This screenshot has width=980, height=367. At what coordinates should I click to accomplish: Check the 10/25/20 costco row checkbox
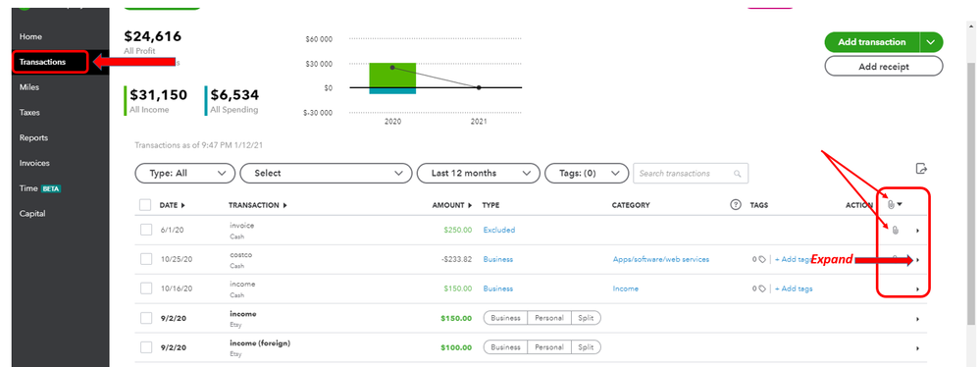click(x=145, y=259)
